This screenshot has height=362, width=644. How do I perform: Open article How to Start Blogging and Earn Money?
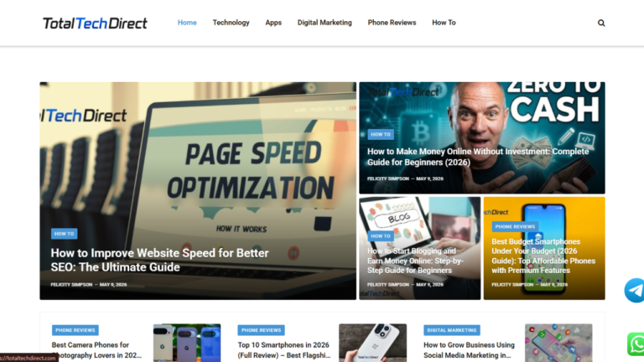pos(415,261)
